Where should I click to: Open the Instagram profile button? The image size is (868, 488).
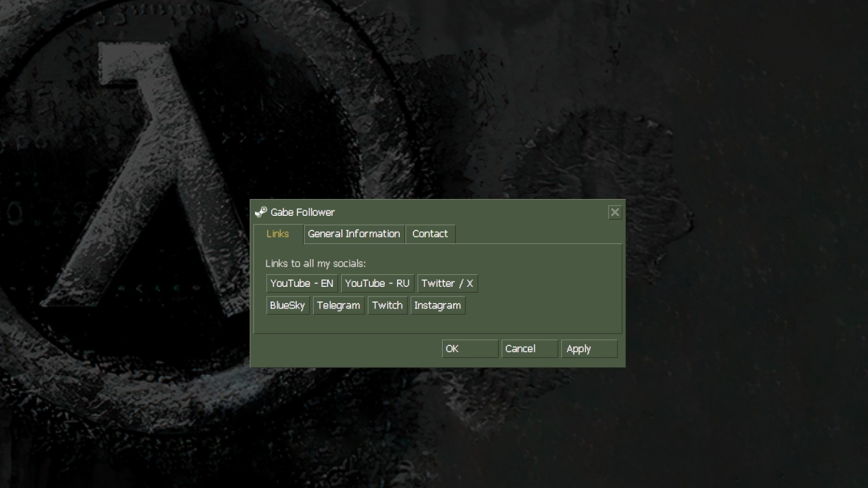point(437,305)
